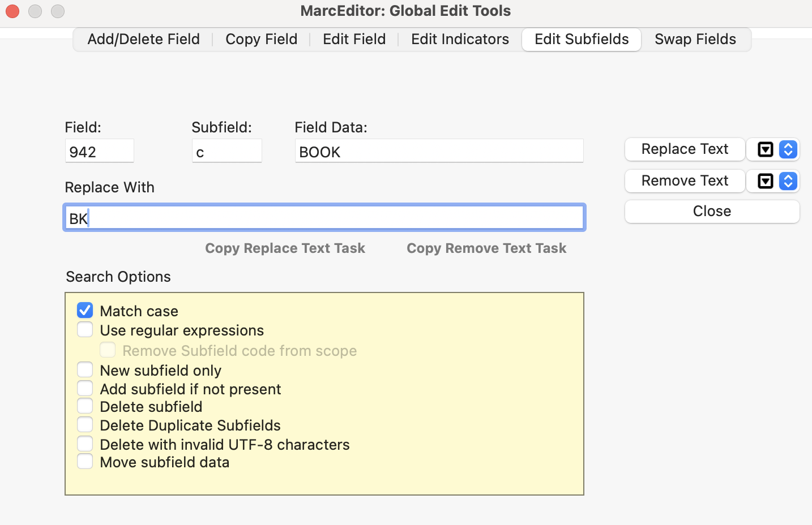Focus the Field input containing 942
The width and height of the screenshot is (812, 525).
coord(100,151)
